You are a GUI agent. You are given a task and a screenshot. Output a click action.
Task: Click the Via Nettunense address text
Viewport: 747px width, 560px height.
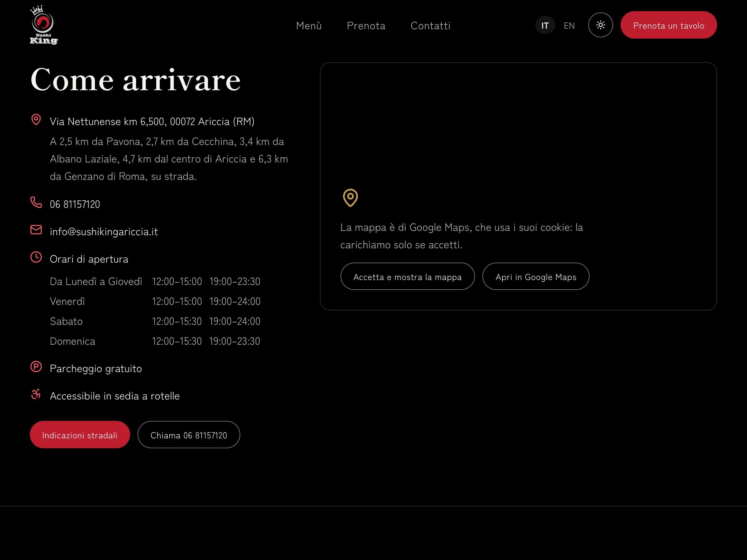[x=152, y=122]
